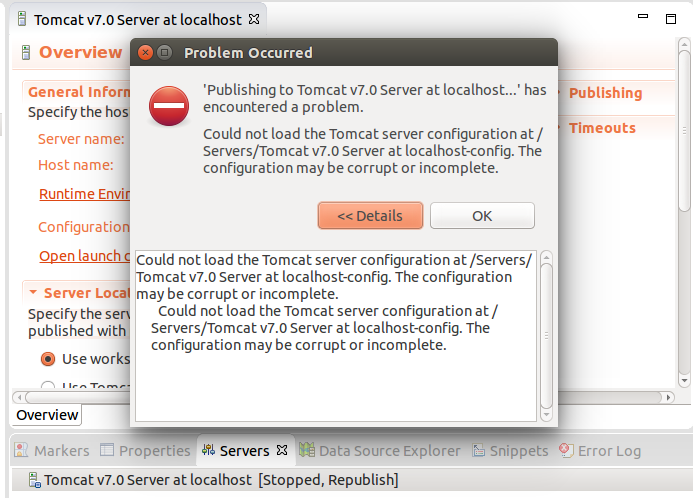Click the Error Log tab icon
The height and width of the screenshot is (498, 693).
coord(566,450)
